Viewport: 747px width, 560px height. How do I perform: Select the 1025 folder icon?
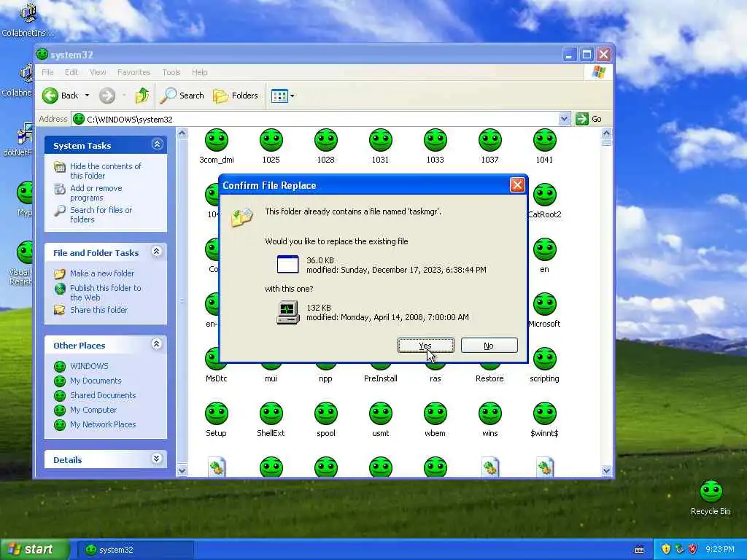[271, 141]
